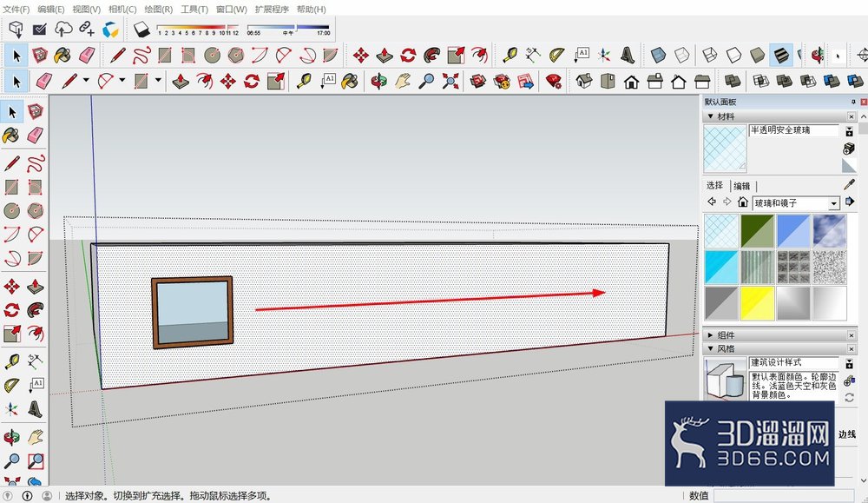Toggle the pin on 默认面板 tray
Image resolution: width=868 pixels, height=503 pixels.
[853, 102]
